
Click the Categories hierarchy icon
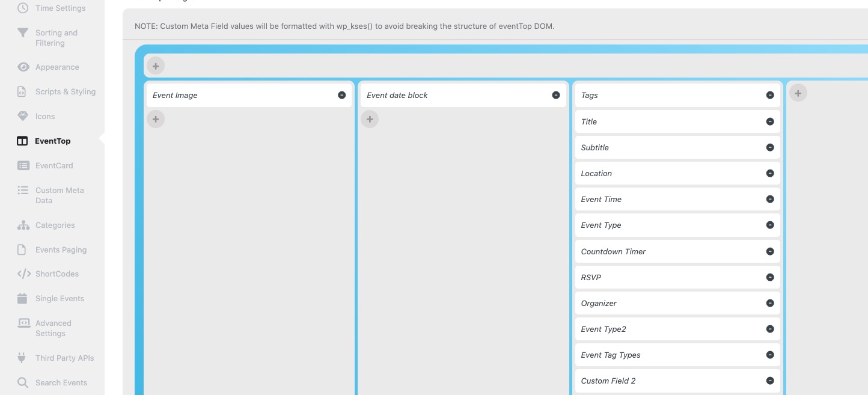23,225
